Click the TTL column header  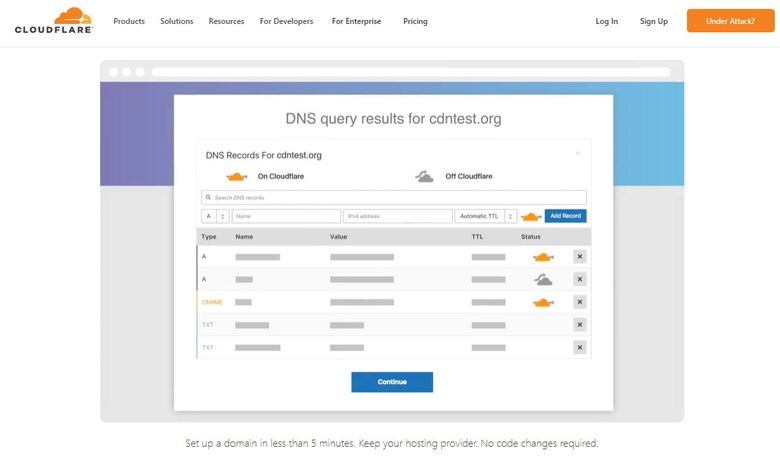click(477, 237)
